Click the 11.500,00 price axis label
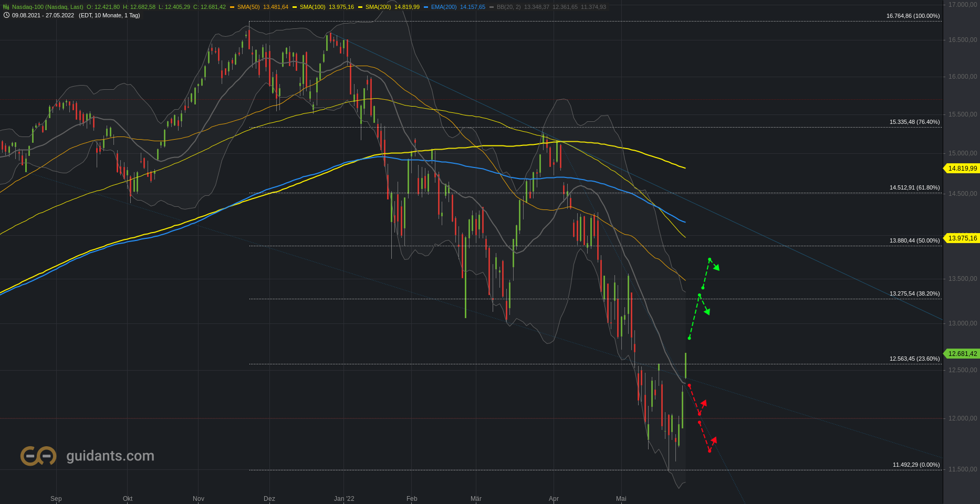Image resolution: width=980 pixels, height=504 pixels. point(963,469)
